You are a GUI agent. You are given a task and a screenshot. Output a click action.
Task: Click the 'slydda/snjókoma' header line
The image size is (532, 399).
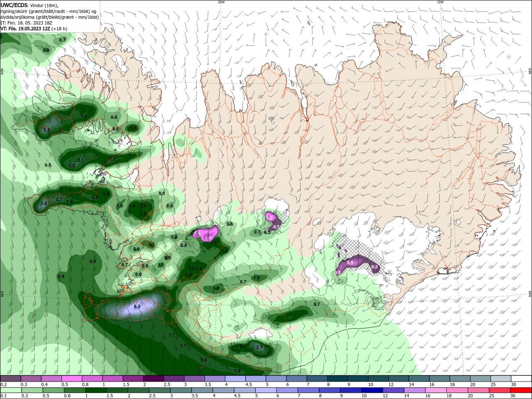(x=50, y=17)
